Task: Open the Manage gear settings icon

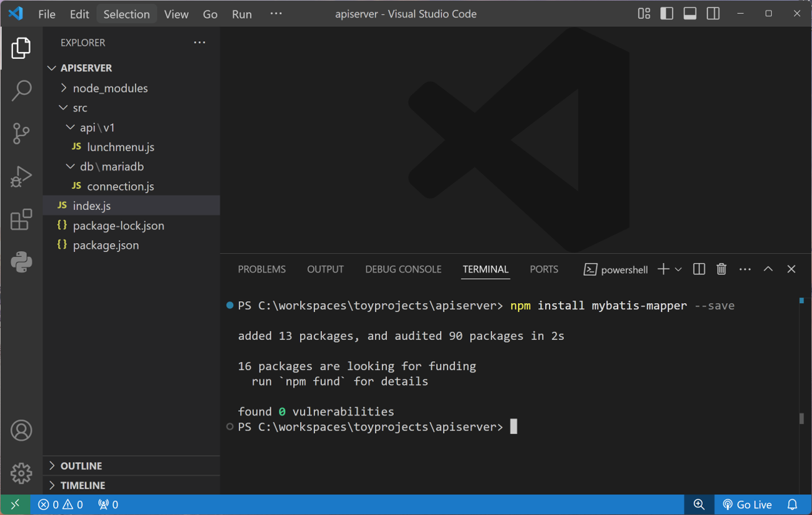Action: click(x=21, y=473)
